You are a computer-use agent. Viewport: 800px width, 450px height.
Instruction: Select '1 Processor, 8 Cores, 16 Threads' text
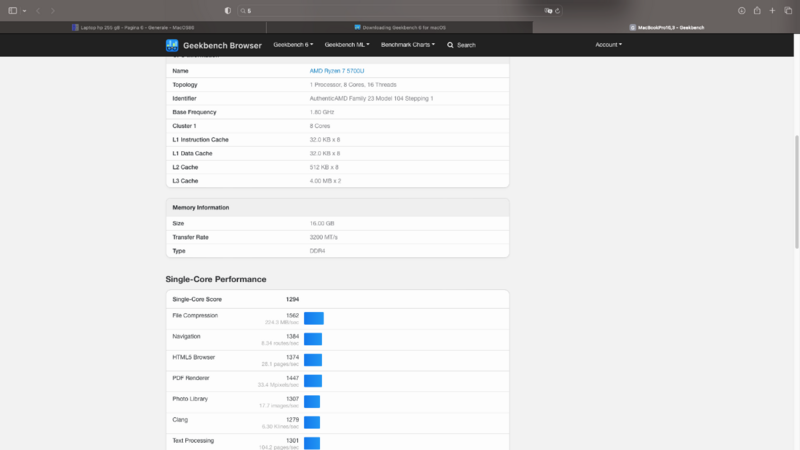coord(353,85)
